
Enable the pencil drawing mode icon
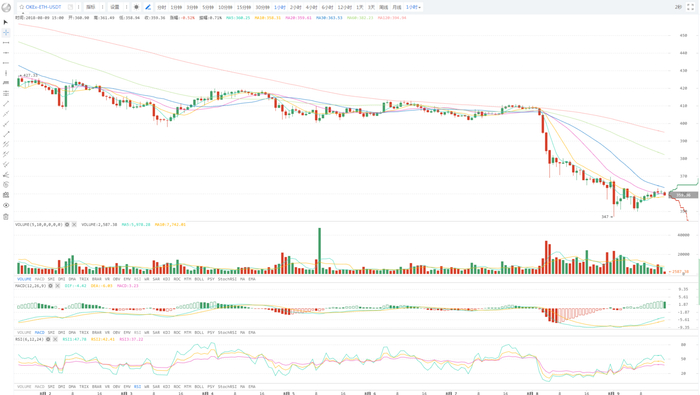click(148, 7)
